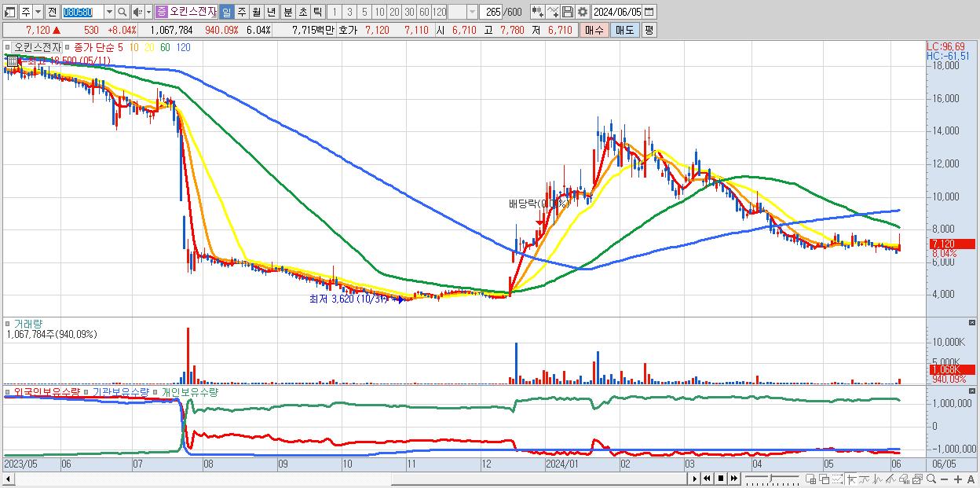
Task: Click the save chart floppy disk icon
Action: 568,12
